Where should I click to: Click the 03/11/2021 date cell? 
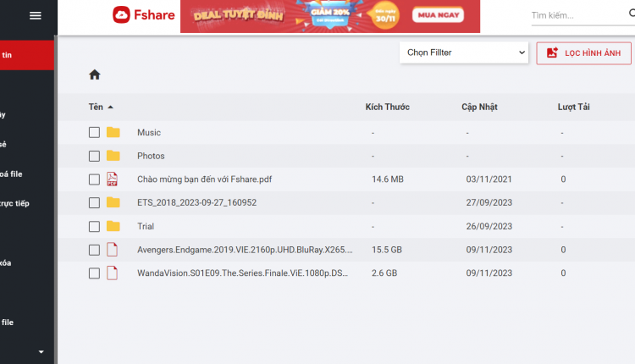click(489, 179)
